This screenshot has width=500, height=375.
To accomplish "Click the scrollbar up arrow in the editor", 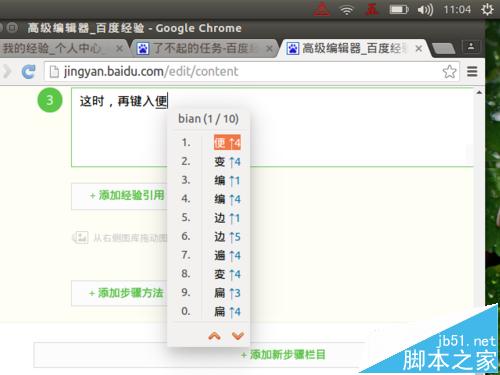I will (x=479, y=92).
